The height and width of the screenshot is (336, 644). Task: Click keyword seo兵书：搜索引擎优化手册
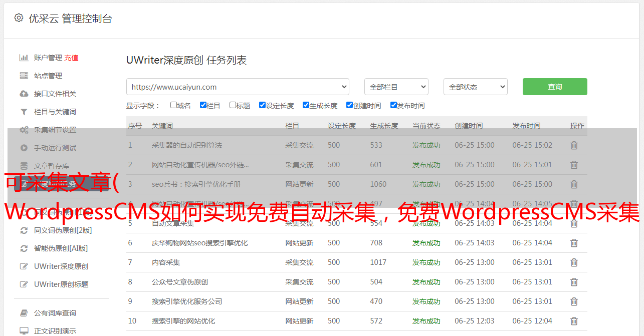[x=196, y=184]
